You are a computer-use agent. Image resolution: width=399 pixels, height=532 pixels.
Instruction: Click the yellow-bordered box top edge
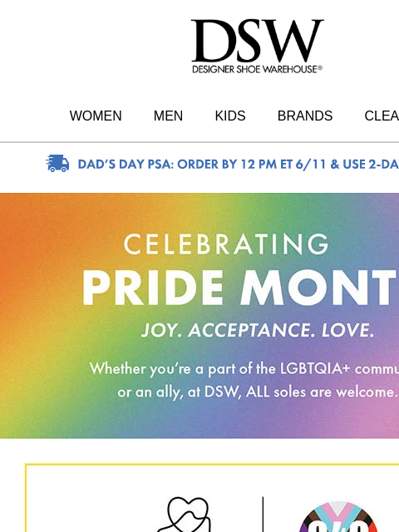pos(212,464)
